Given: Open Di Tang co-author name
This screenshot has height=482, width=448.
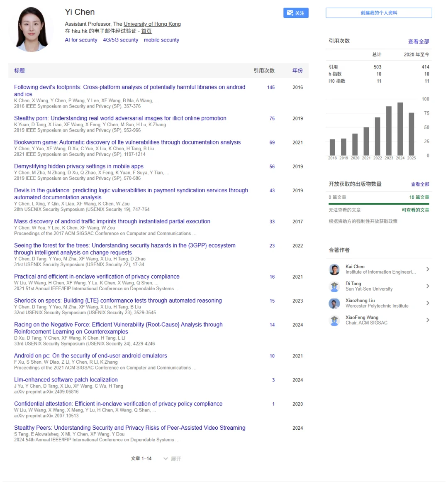Looking at the screenshot, I should coord(353,284).
